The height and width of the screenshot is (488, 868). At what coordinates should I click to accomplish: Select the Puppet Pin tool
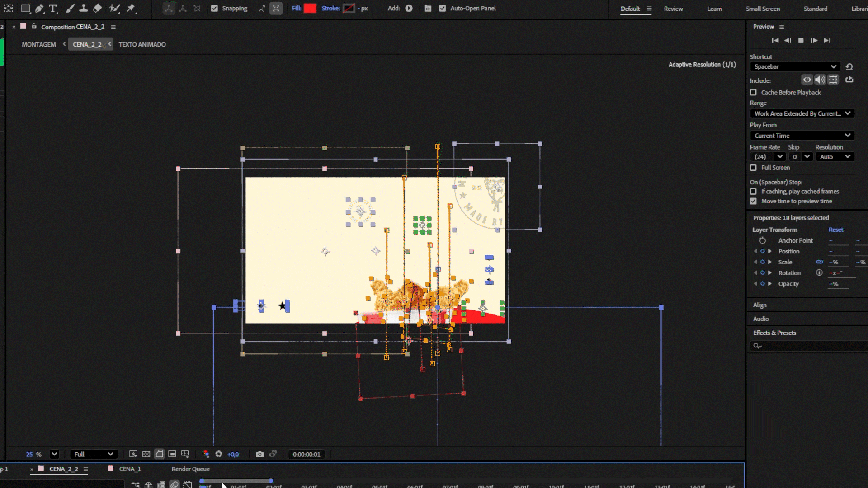tap(131, 8)
